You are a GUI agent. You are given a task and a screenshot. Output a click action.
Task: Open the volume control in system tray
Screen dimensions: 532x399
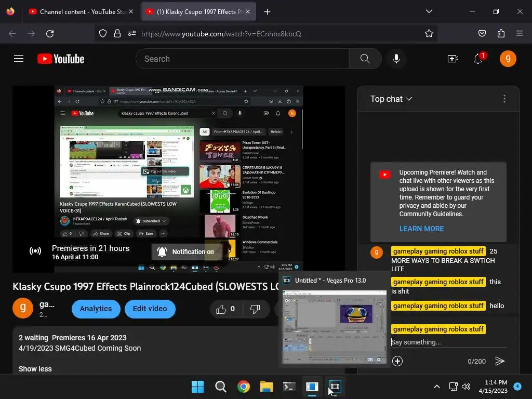pos(466,387)
